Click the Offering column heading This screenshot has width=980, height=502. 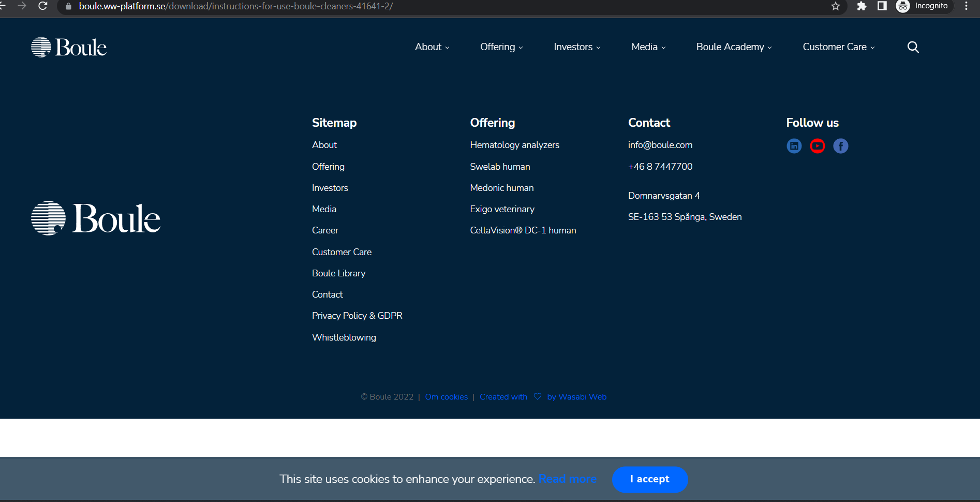[492, 123]
